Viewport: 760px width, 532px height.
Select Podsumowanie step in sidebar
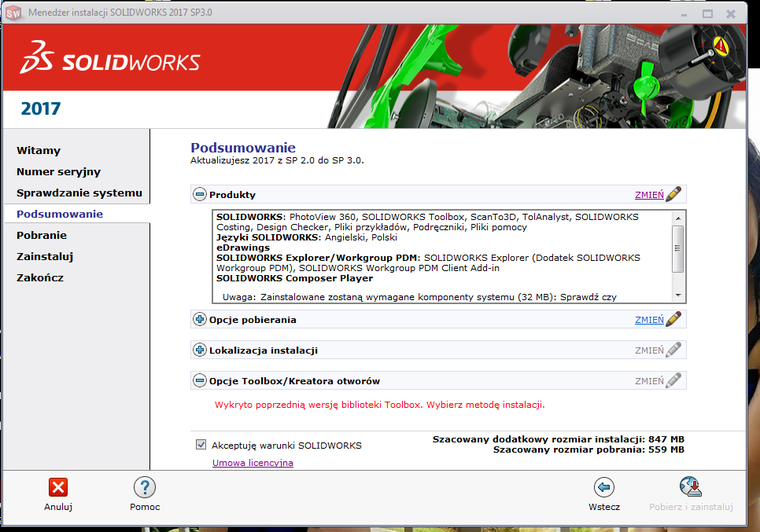pos(60,214)
